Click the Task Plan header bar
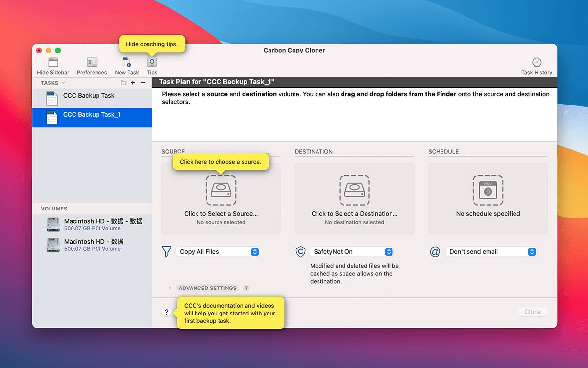This screenshot has width=588, height=368. point(354,82)
